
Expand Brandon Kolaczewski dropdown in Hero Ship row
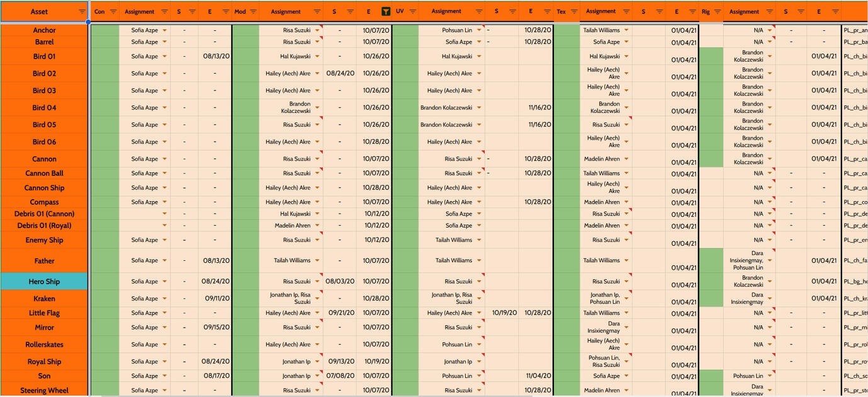point(769,282)
